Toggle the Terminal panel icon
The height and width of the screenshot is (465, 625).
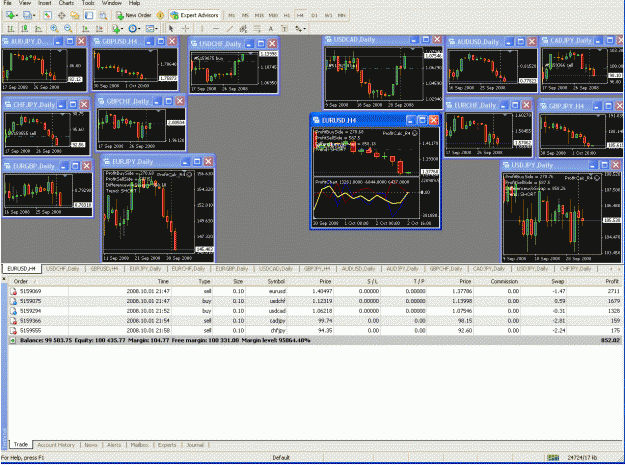pos(89,15)
